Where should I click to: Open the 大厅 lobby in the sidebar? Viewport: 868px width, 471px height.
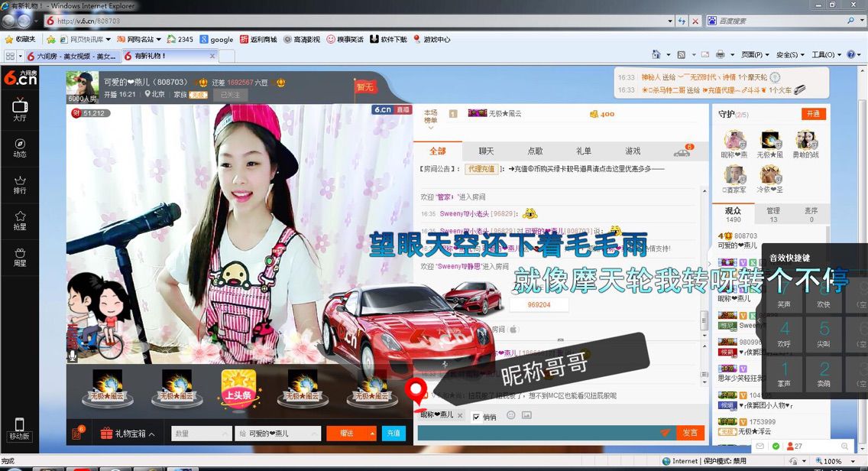click(20, 109)
